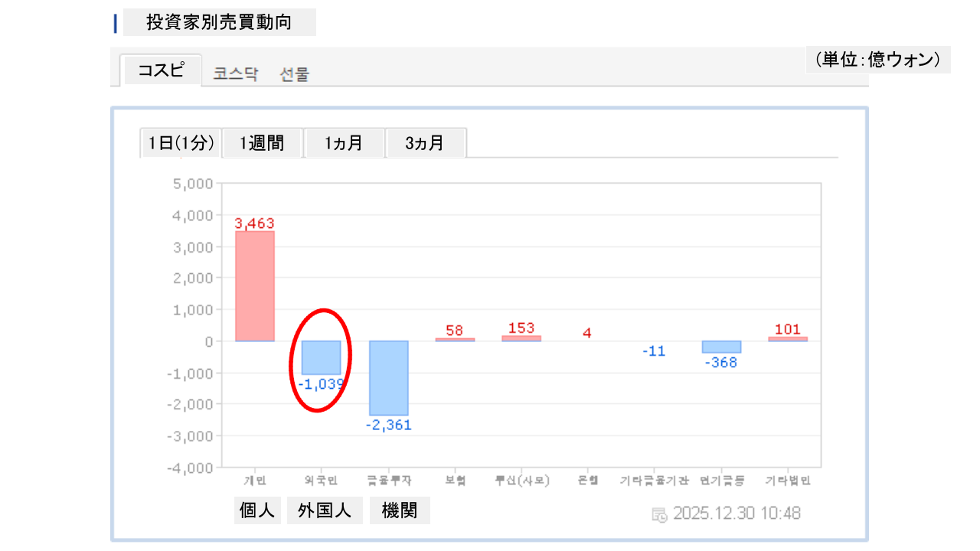
Task: Select the red bar labeled 101
Action: pos(788,339)
